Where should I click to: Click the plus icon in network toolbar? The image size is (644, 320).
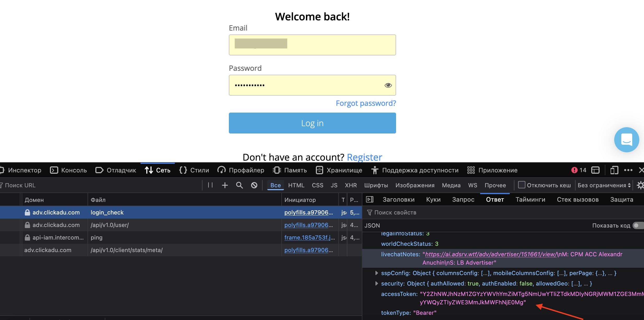tap(225, 185)
